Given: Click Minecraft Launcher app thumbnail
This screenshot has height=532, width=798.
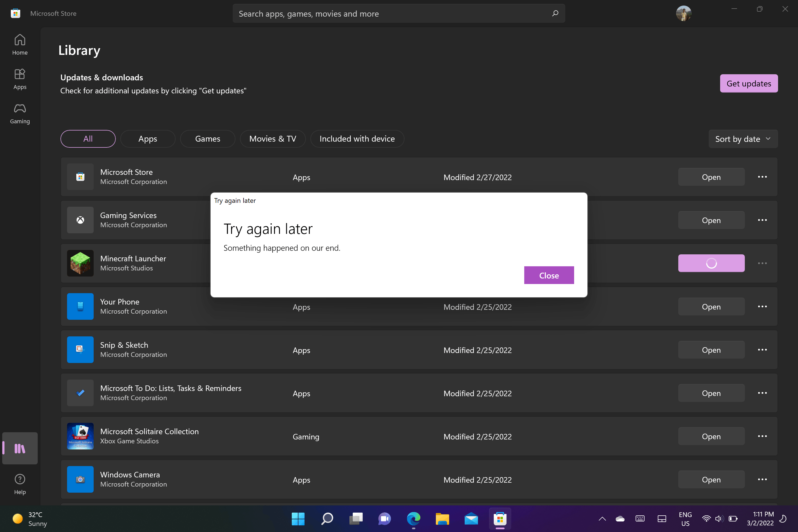Looking at the screenshot, I should 80,263.
